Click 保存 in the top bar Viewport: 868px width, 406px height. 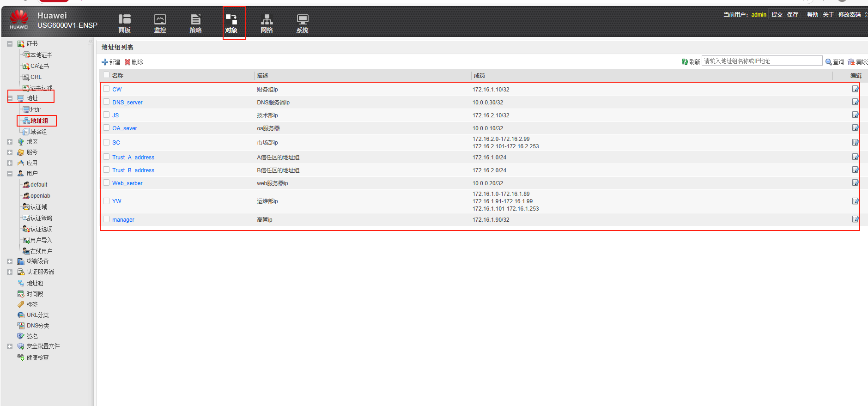(x=793, y=15)
